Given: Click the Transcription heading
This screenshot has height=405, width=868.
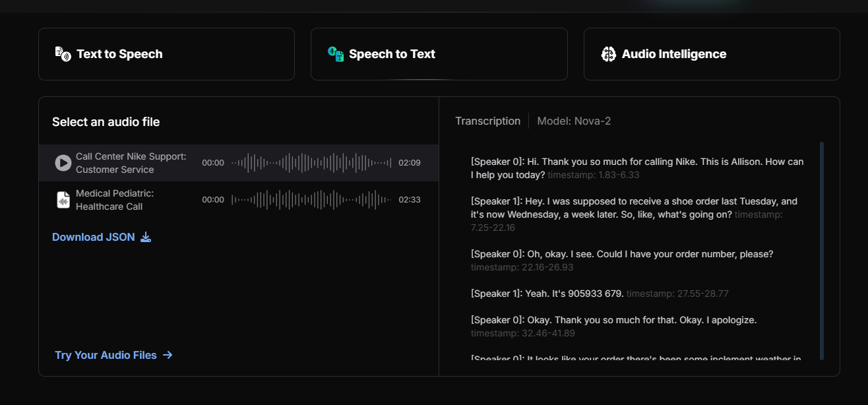Looking at the screenshot, I should 487,121.
